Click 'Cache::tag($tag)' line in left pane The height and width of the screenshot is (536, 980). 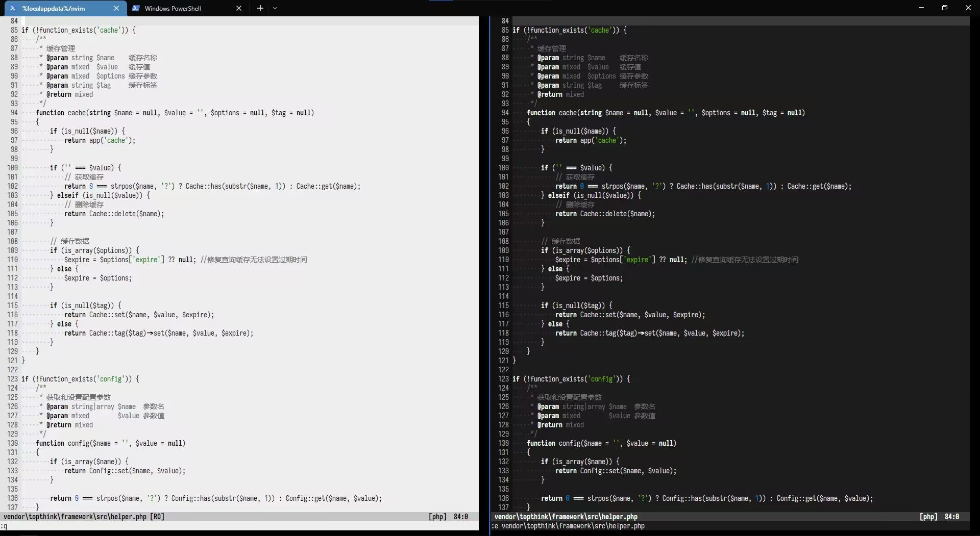point(159,333)
